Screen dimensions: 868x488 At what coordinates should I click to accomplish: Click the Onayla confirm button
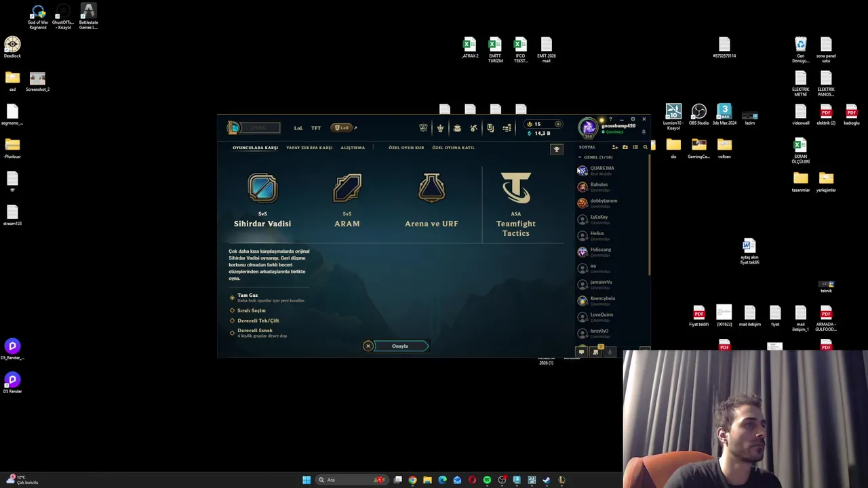(x=400, y=346)
